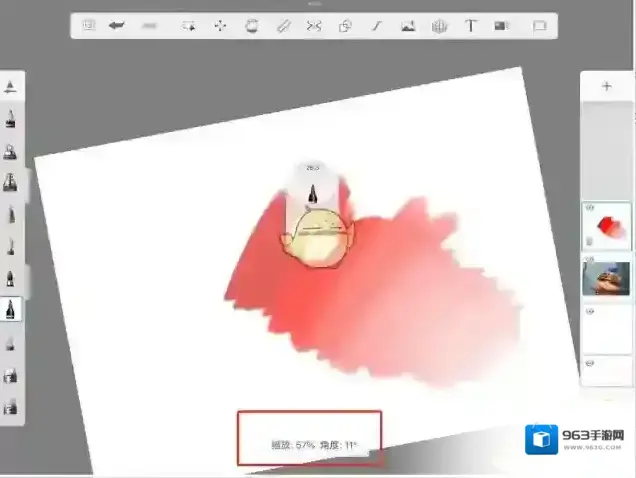Select the first blank layer
Screen dimensions: 636x478
coord(606,329)
